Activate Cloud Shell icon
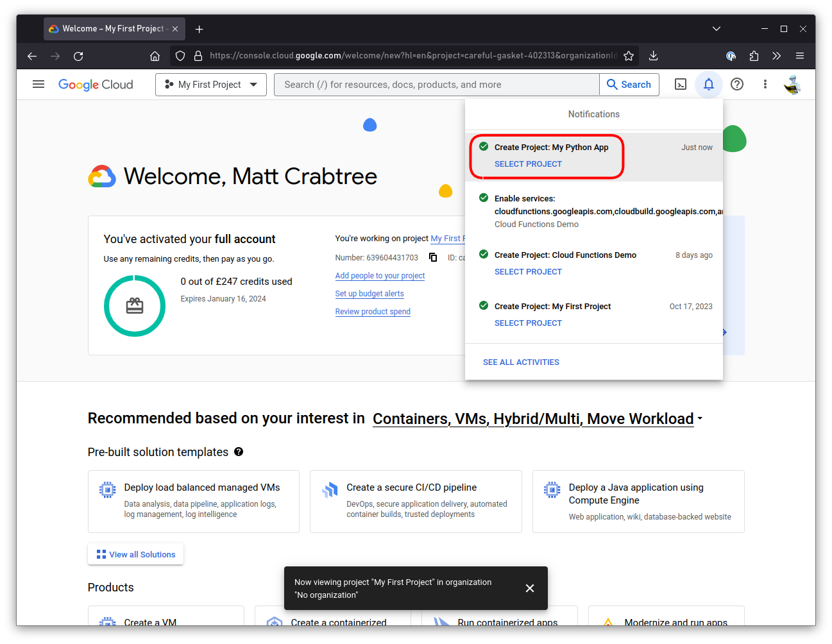The height and width of the screenshot is (644, 832). click(681, 84)
